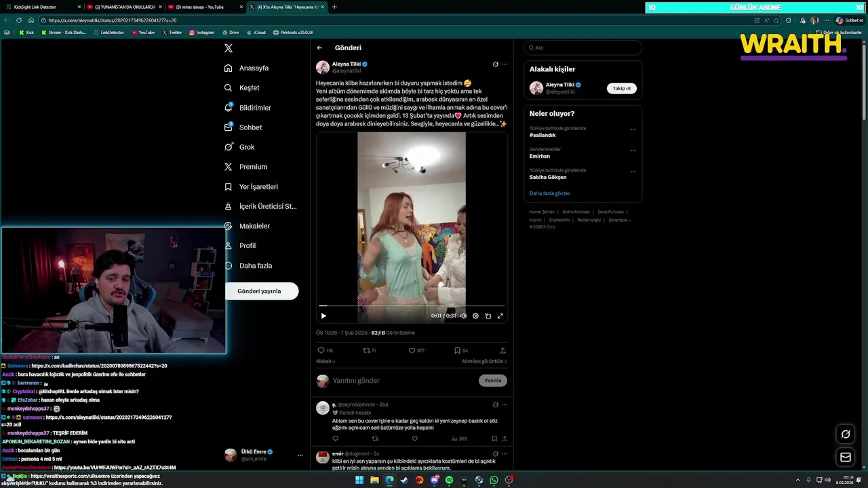Expand the Daha fazla menu
868x488 pixels.
(248, 266)
